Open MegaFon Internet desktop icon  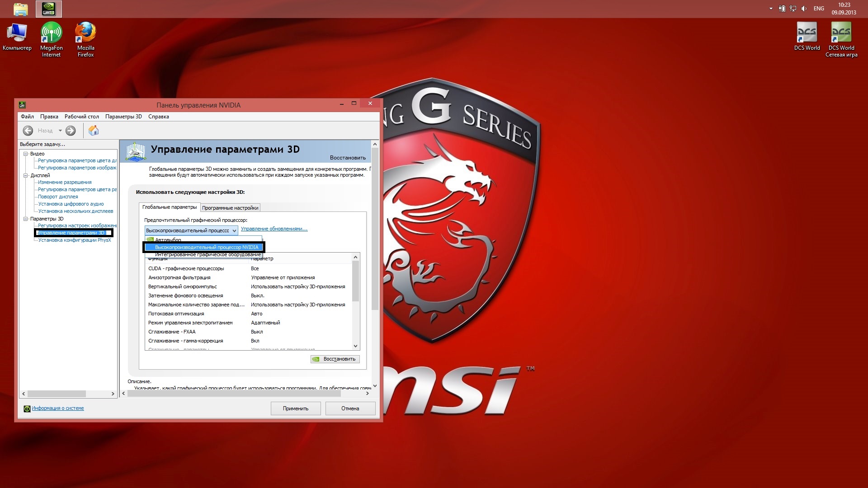[x=51, y=40]
